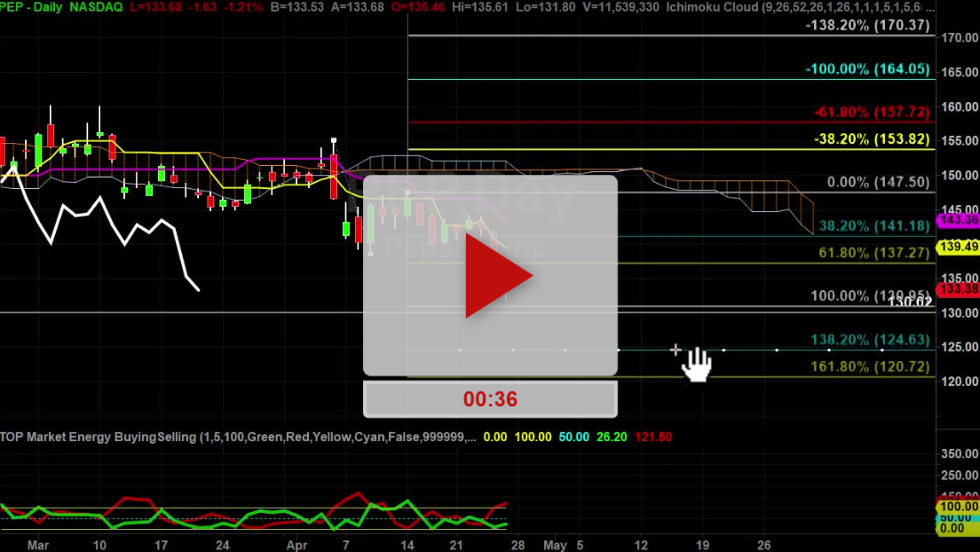The height and width of the screenshot is (552, 980).
Task: Play the video with the red play button
Action: point(498,276)
